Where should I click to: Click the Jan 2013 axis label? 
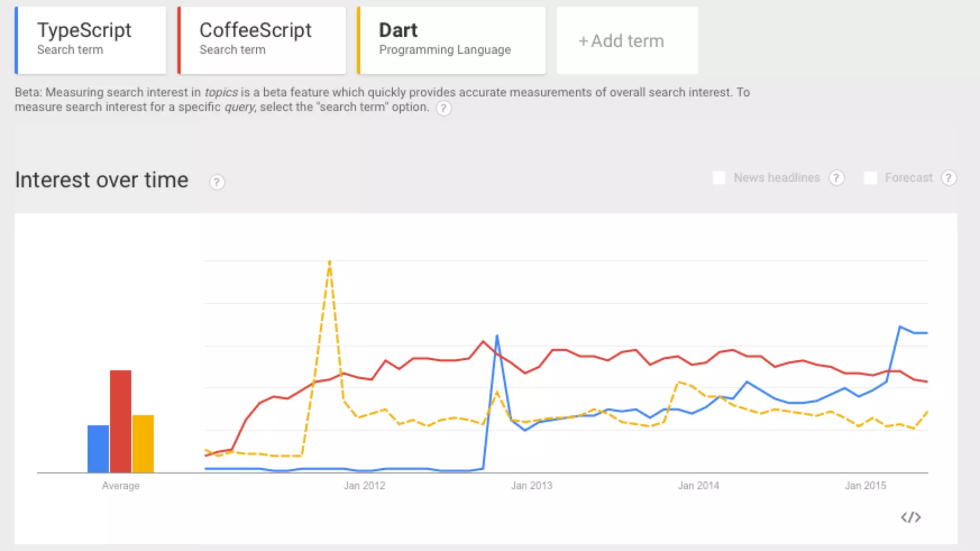coord(532,485)
